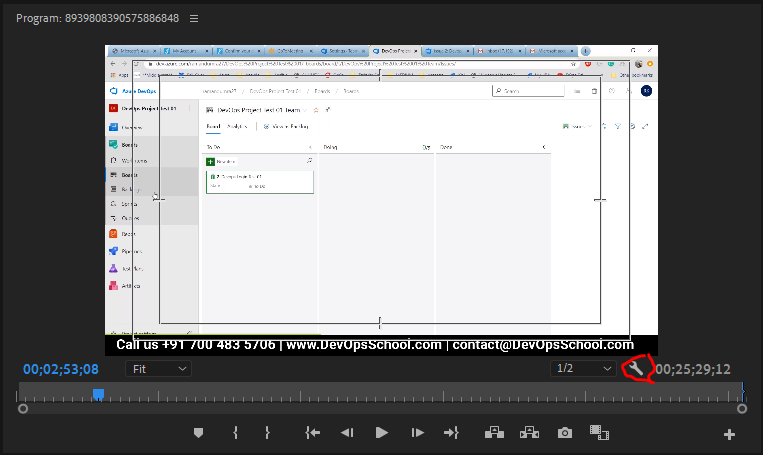Toggle the Comparison View button
The height and width of the screenshot is (455, 763).
point(599,433)
